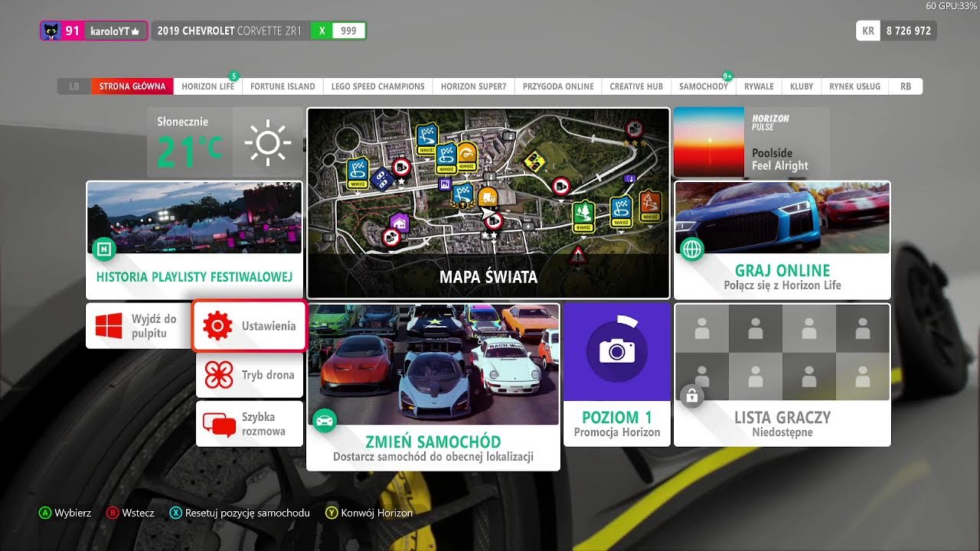Click the purple house icon on map
Screen dimensions: 980x551
click(399, 223)
